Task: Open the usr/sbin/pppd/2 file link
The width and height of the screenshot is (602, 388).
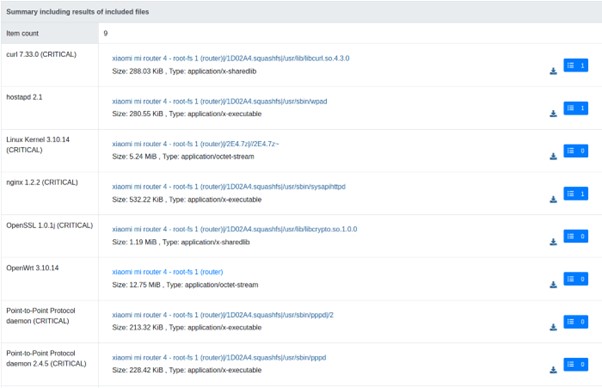Action: point(223,315)
